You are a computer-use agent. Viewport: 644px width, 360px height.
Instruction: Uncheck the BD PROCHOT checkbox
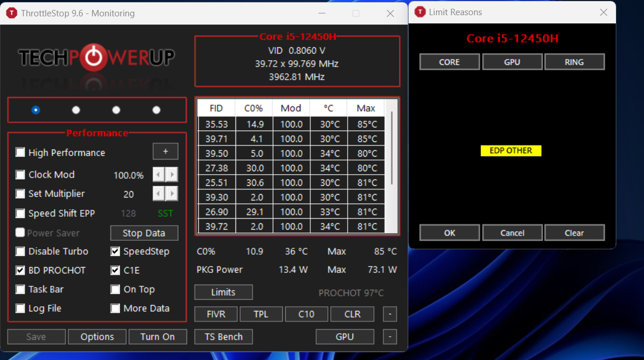click(x=20, y=270)
